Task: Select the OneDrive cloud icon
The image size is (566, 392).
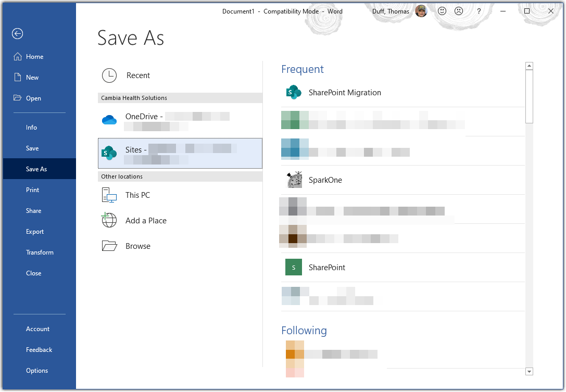Action: pos(109,119)
